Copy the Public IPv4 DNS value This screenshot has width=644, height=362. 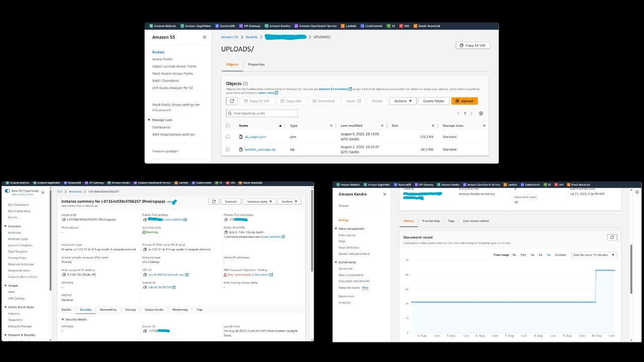pos(225,232)
